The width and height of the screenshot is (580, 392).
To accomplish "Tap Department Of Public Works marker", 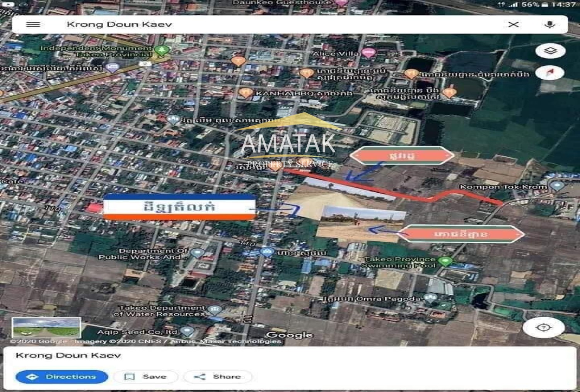I will [198, 253].
